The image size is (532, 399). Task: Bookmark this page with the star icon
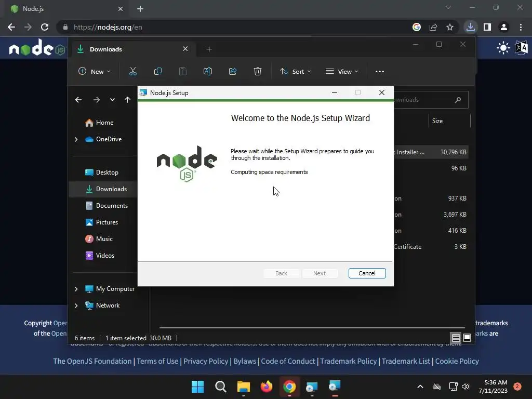click(449, 27)
